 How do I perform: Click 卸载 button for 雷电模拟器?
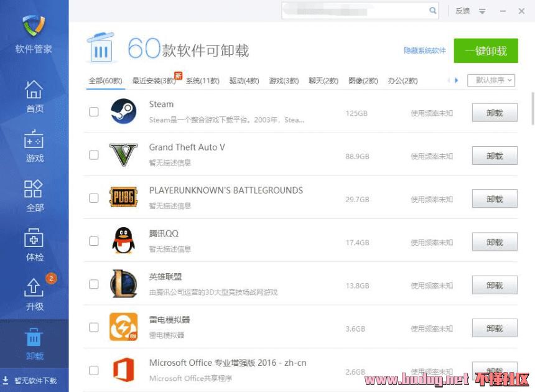(x=495, y=328)
